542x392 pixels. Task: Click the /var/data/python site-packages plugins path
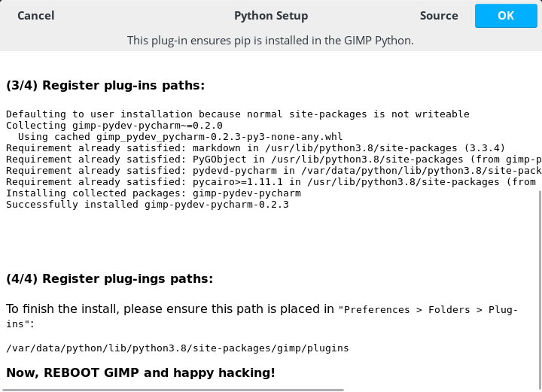point(178,348)
